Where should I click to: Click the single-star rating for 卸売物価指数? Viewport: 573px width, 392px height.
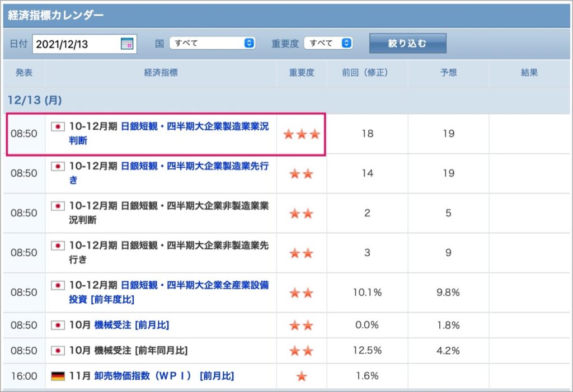point(302,376)
